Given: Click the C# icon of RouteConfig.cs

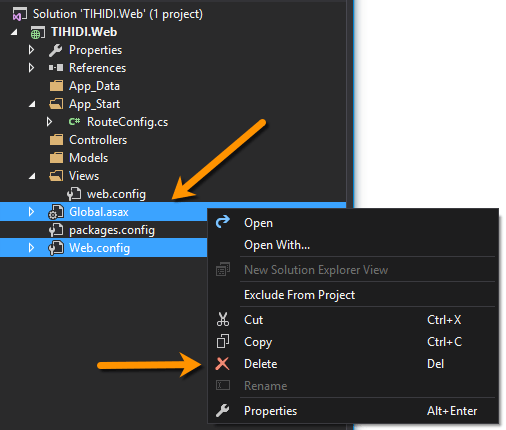Looking at the screenshot, I should [x=74, y=122].
